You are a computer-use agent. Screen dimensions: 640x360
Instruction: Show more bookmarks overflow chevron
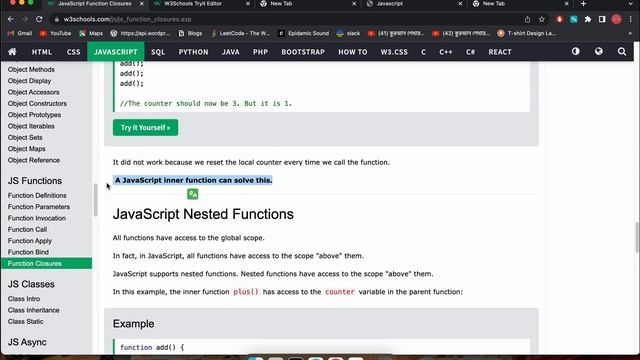[x=630, y=33]
